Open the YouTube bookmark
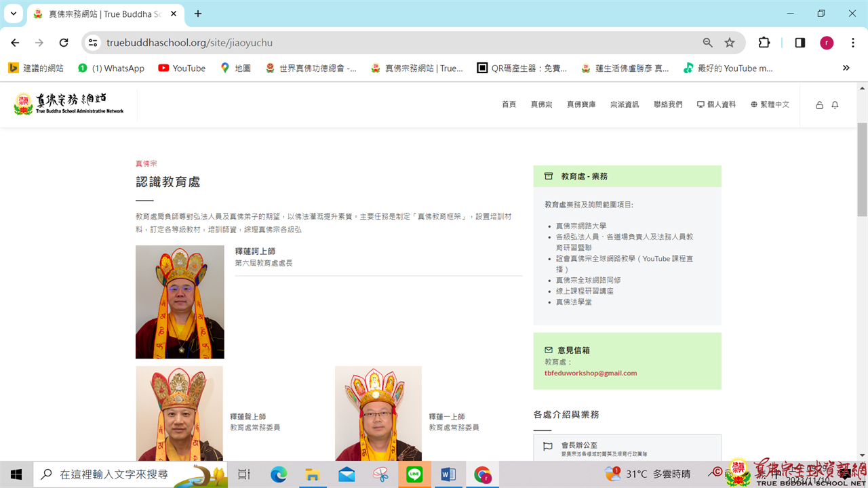The width and height of the screenshot is (868, 488). [x=182, y=68]
